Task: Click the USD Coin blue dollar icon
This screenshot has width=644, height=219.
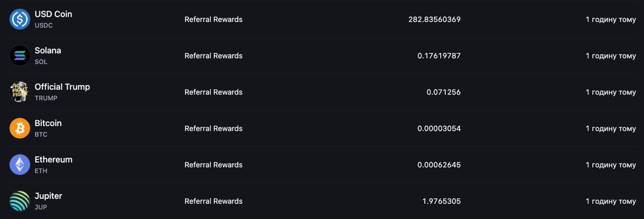Action: (20, 19)
